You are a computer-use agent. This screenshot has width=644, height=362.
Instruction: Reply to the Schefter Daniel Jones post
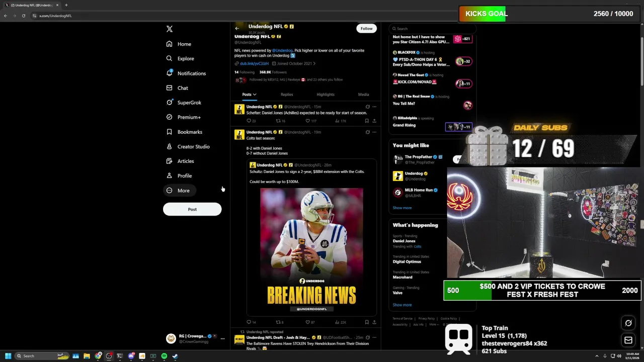click(251, 121)
